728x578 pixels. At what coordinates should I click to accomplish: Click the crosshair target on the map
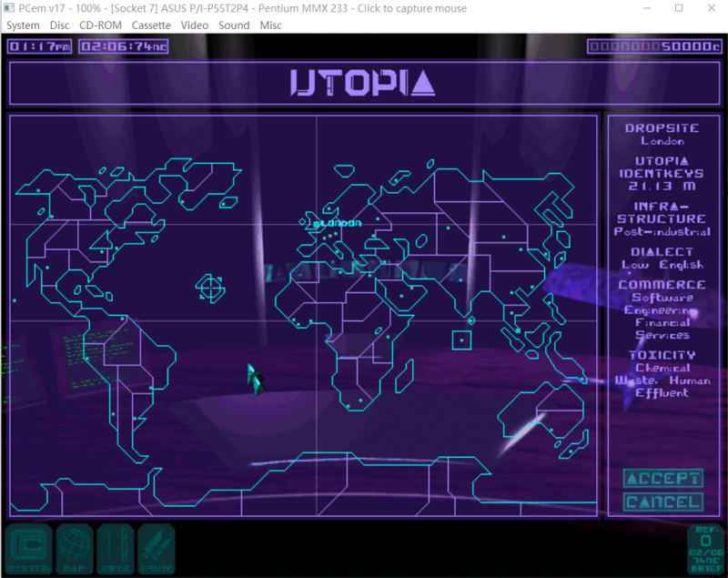210,287
